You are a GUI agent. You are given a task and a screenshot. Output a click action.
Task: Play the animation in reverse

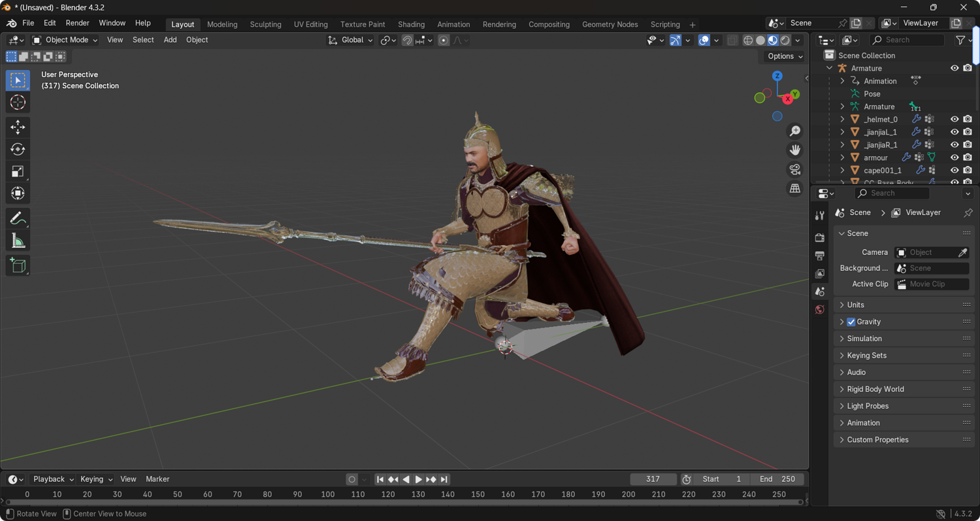(406, 480)
